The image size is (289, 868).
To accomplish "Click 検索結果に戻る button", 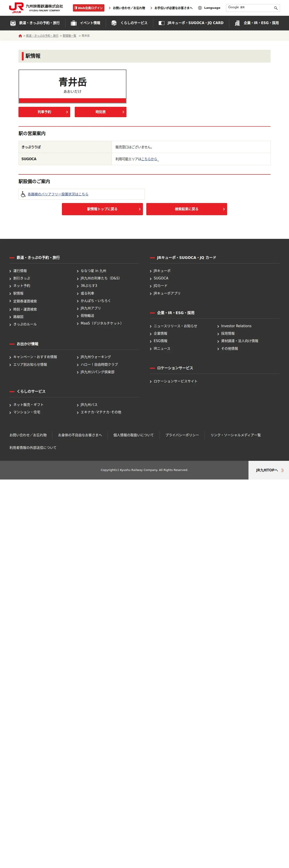I will (x=186, y=209).
